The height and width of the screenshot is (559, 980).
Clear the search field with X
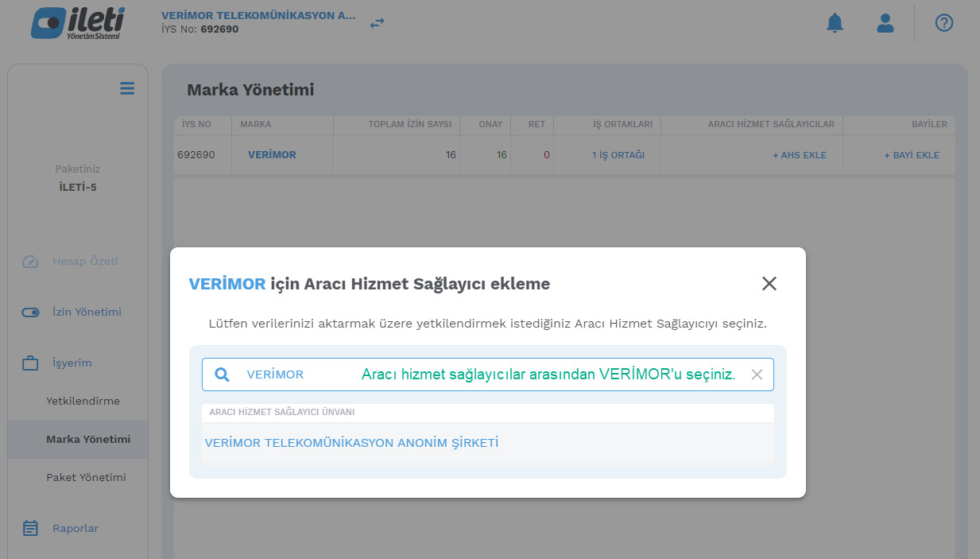[x=757, y=375]
